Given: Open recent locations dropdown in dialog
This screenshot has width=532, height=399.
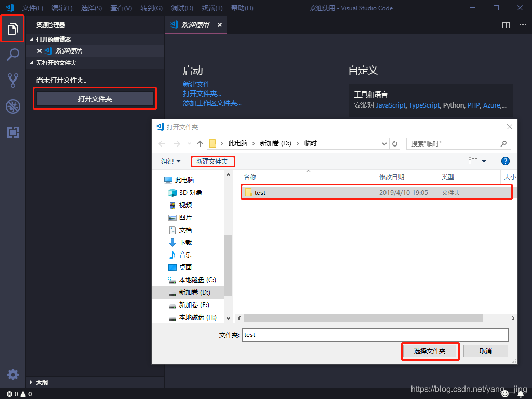Looking at the screenshot, I should (x=189, y=144).
